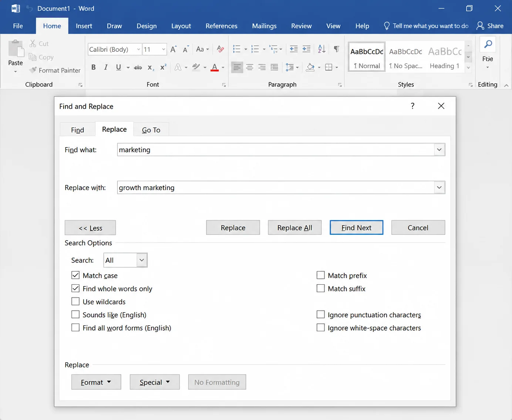Start a bulleted list
512x420 pixels.
(x=237, y=49)
